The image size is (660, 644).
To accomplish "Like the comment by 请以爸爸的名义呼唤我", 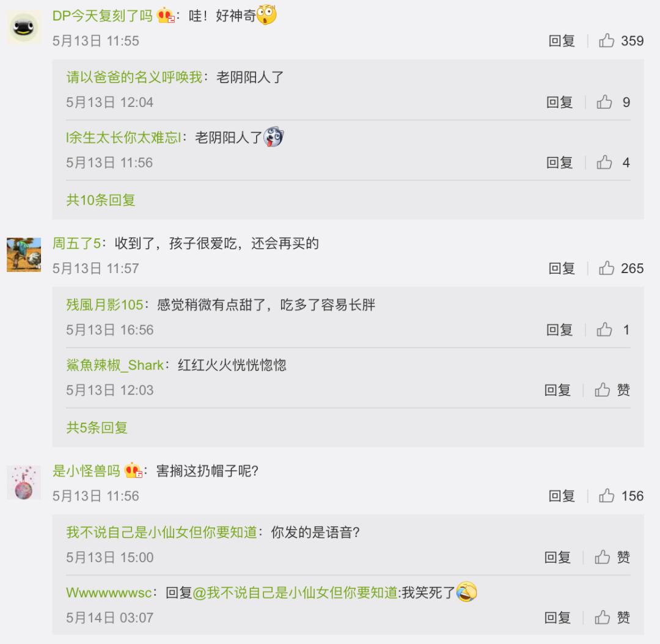I will pyautogui.click(x=604, y=102).
